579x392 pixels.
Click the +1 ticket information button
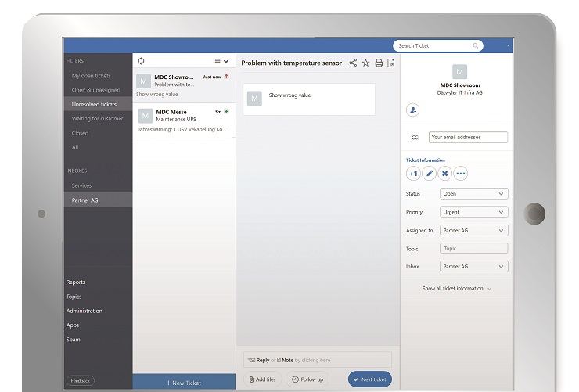[x=413, y=173]
